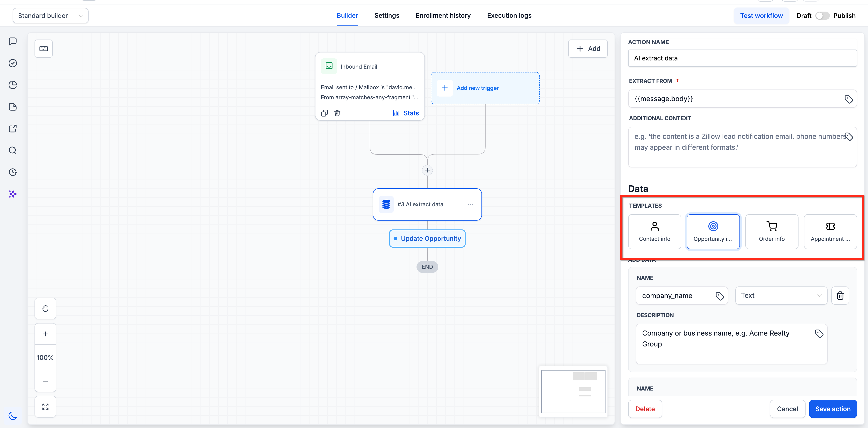868x428 pixels.
Task: Open the conversations chat icon in sidebar
Action: [x=13, y=41]
